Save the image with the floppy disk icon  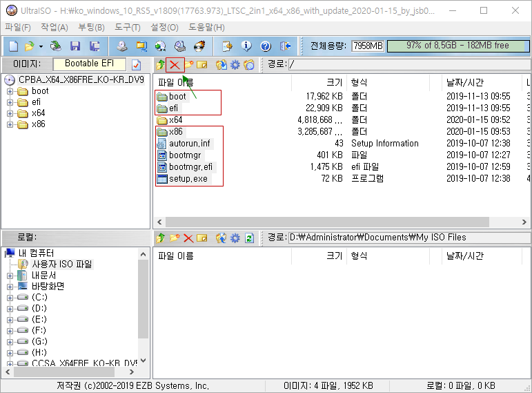pos(75,46)
